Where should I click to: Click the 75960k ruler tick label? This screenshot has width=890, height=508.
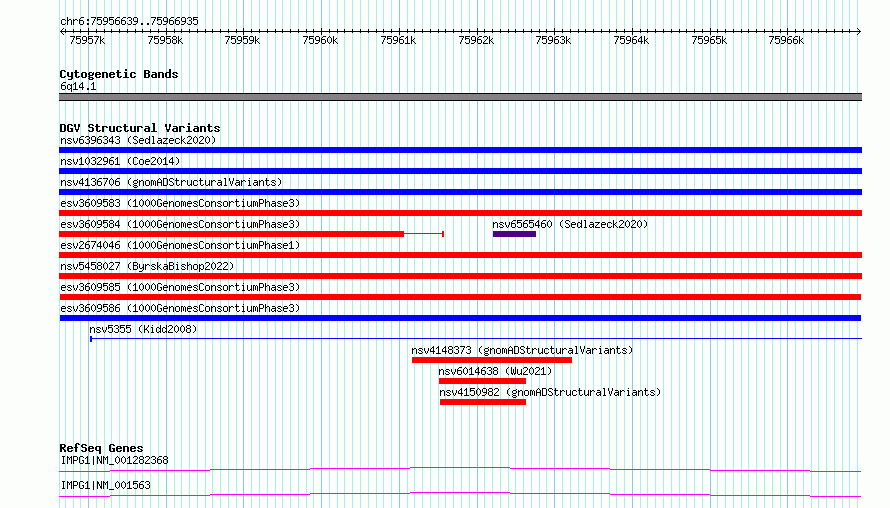[320, 40]
